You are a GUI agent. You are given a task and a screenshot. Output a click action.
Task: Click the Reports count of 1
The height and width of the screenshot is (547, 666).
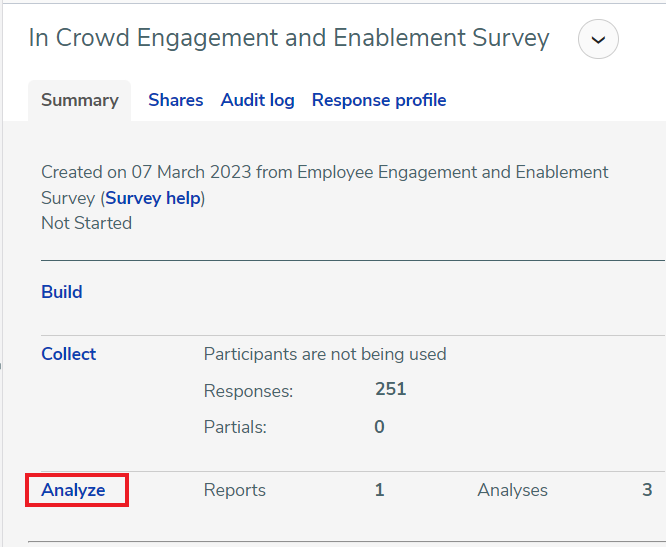click(x=379, y=490)
